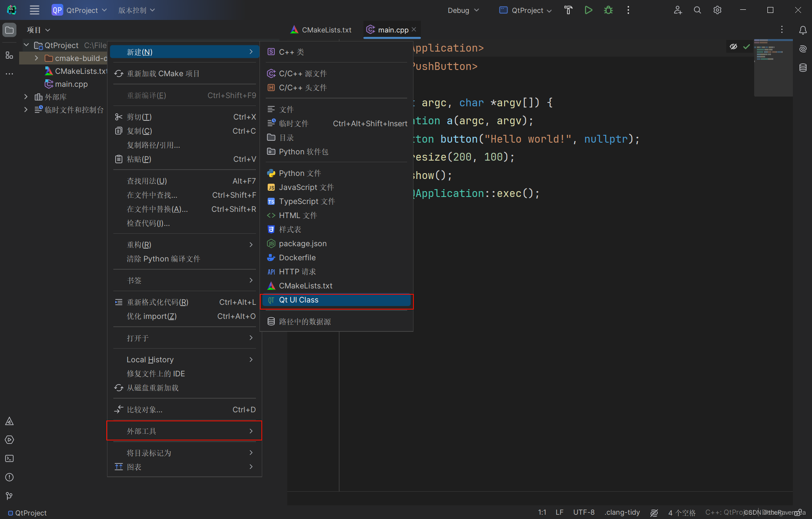Select main.cpp in project tree
This screenshot has width=812, height=519.
click(x=71, y=84)
